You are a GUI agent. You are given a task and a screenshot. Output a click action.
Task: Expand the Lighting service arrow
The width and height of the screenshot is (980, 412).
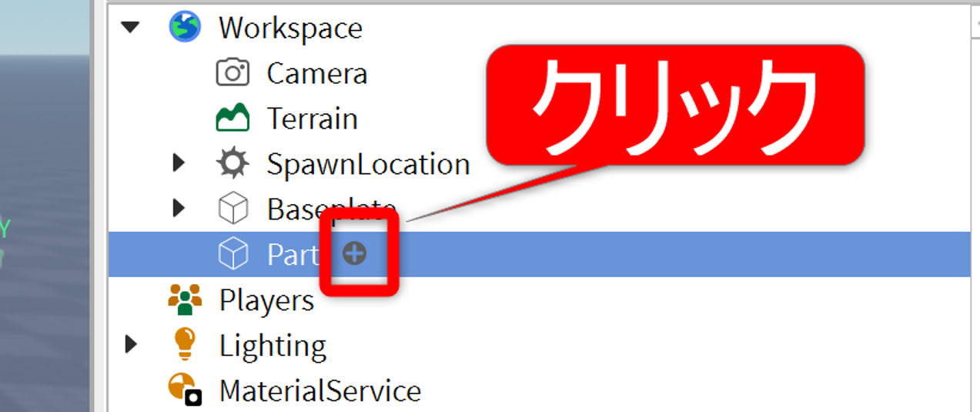(131, 344)
